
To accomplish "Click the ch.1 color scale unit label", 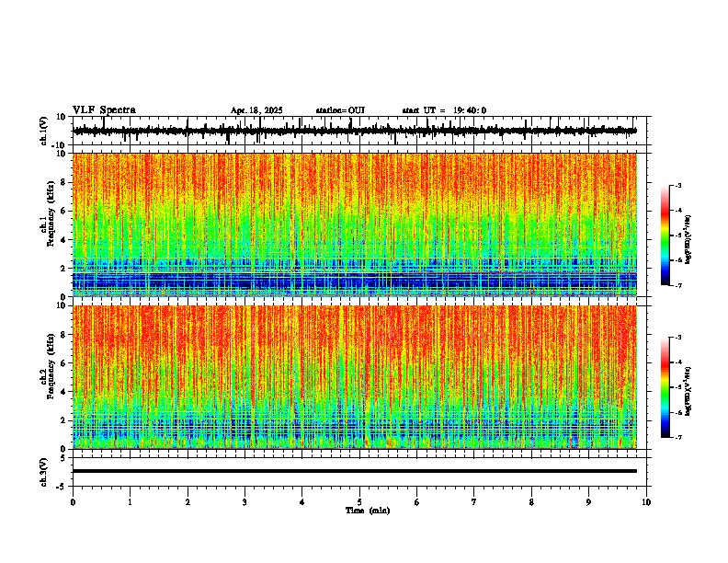I will tap(688, 240).
